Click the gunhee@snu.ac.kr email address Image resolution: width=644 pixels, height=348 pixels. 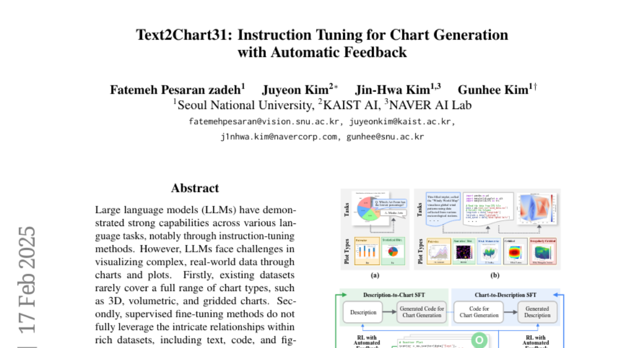click(385, 136)
